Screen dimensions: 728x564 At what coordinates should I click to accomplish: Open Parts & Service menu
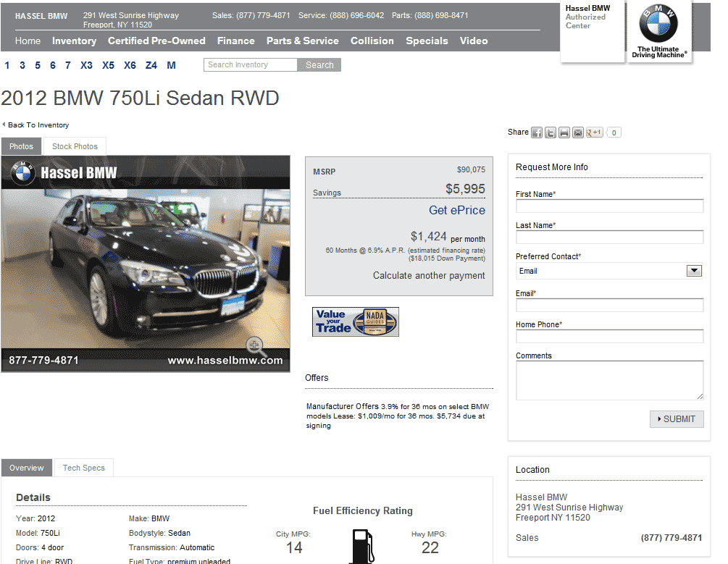302,41
